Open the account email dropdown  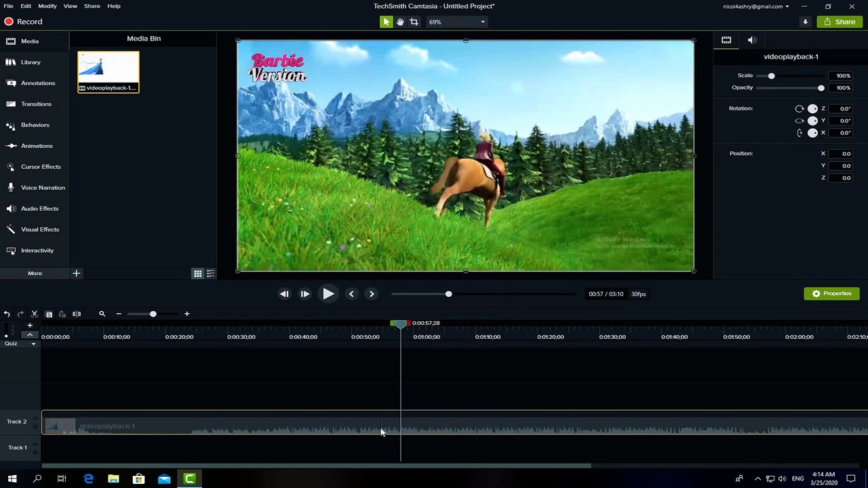pyautogui.click(x=756, y=6)
